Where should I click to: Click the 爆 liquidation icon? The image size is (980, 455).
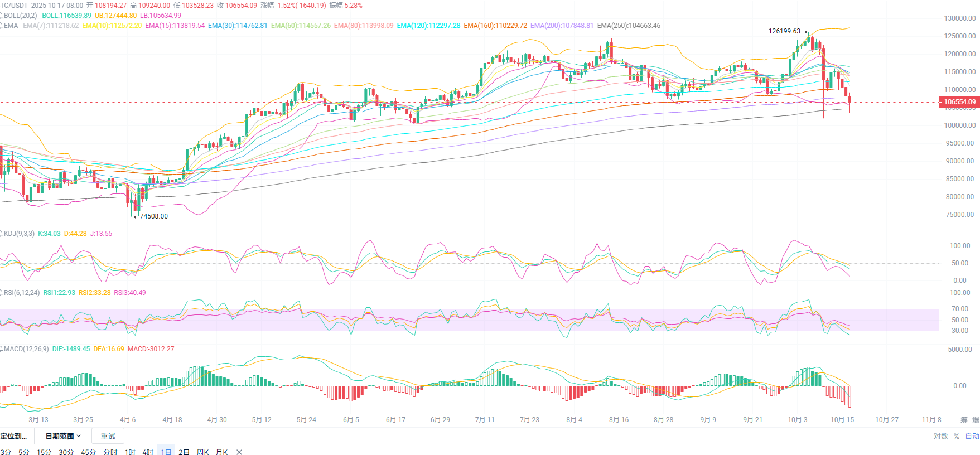click(x=976, y=420)
